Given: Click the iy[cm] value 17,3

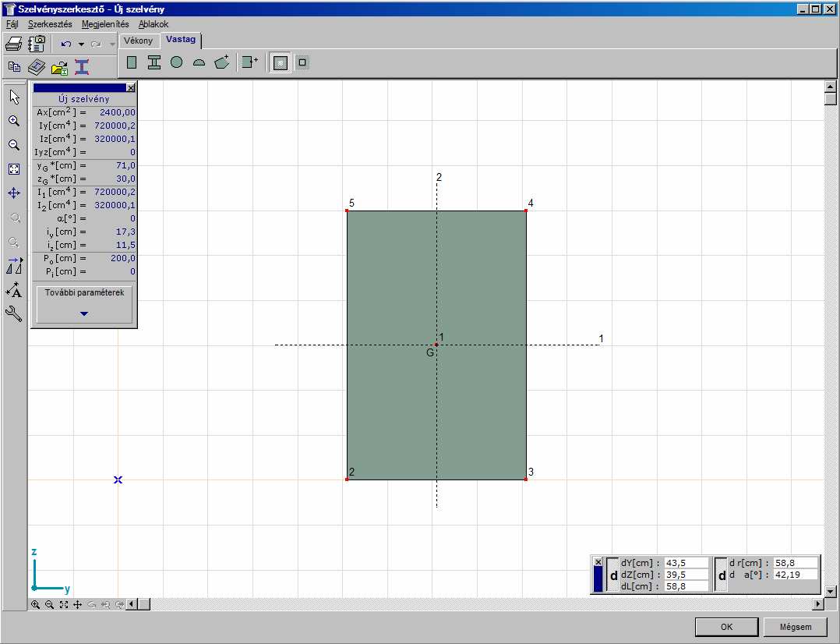Looking at the screenshot, I should [125, 232].
